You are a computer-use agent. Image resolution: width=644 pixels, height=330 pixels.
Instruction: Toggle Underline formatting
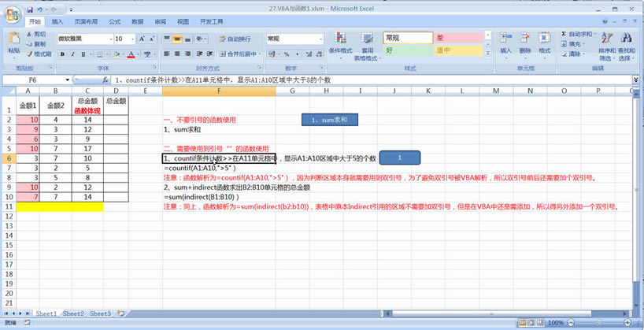click(83, 54)
